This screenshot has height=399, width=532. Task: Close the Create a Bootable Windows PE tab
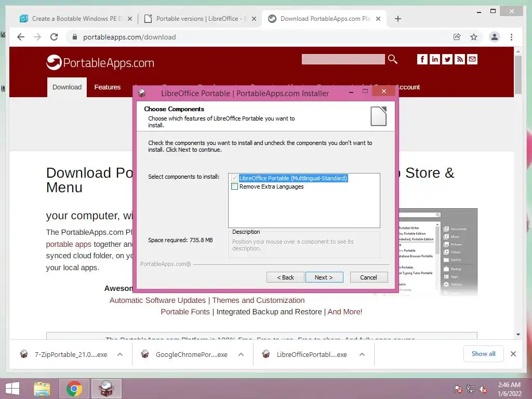coord(129,19)
